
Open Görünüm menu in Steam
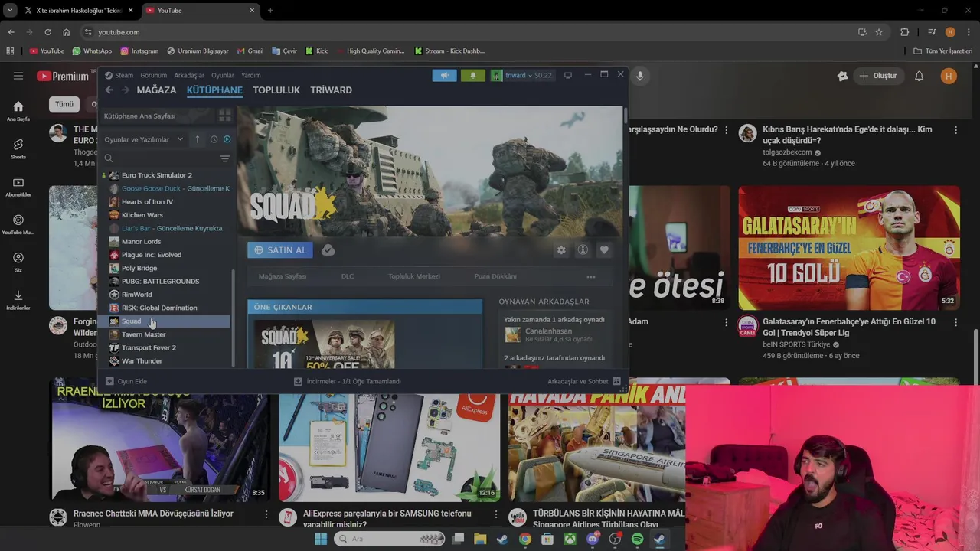pos(153,75)
